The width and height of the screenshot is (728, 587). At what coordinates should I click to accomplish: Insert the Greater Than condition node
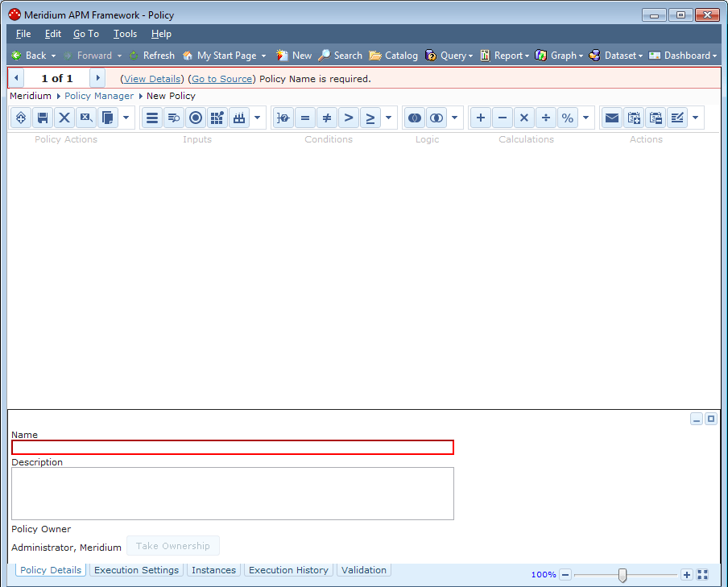pyautogui.click(x=349, y=118)
